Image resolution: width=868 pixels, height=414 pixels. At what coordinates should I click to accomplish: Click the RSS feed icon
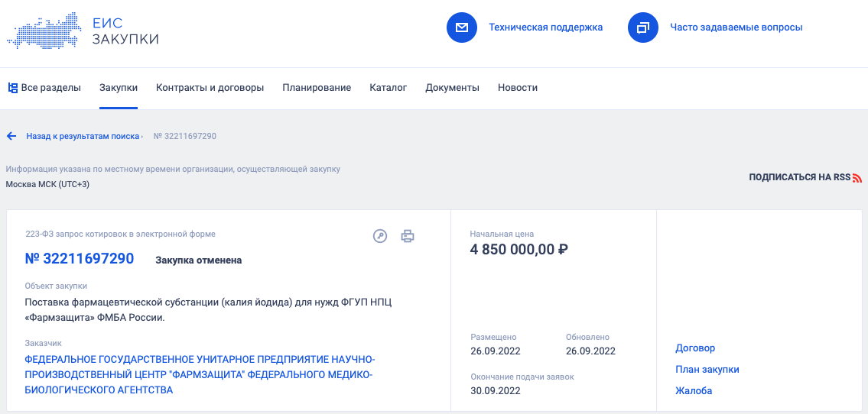(857, 178)
